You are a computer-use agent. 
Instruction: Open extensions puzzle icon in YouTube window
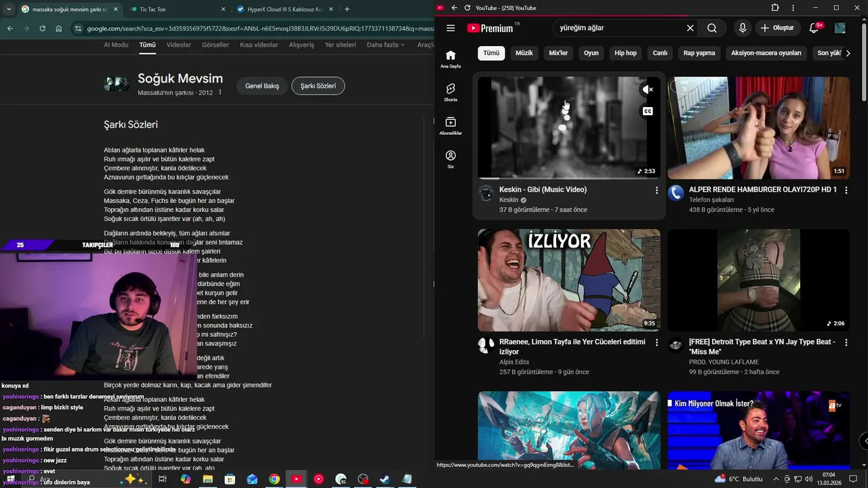775,7
